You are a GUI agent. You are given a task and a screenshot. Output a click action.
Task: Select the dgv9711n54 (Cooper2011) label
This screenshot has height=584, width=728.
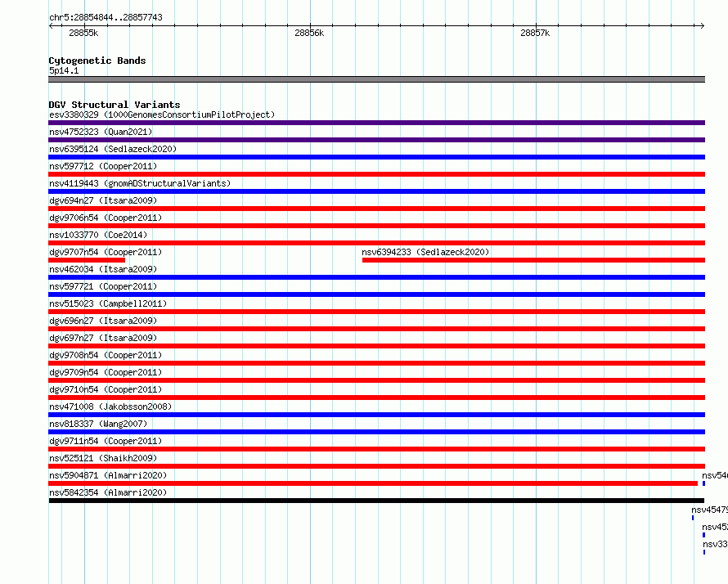click(106, 441)
